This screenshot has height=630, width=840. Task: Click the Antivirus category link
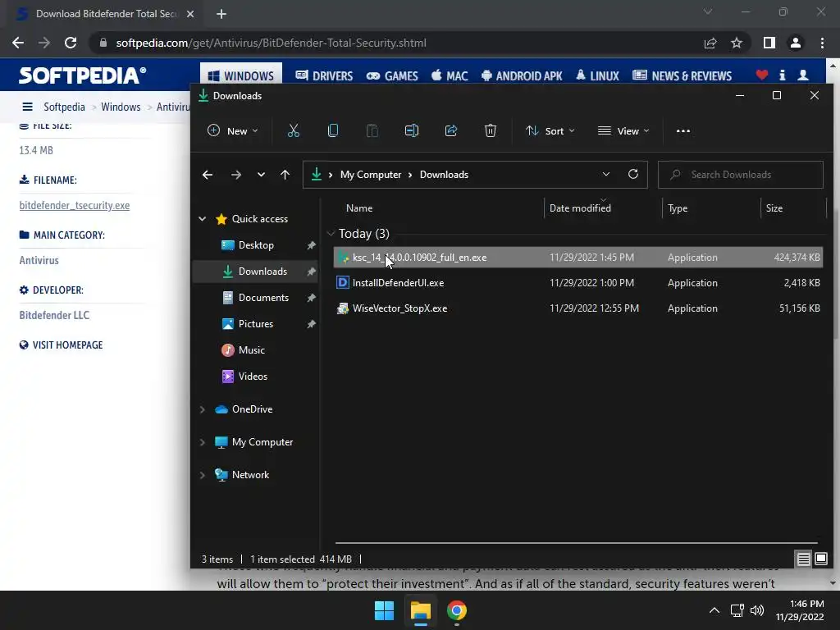[x=39, y=260]
